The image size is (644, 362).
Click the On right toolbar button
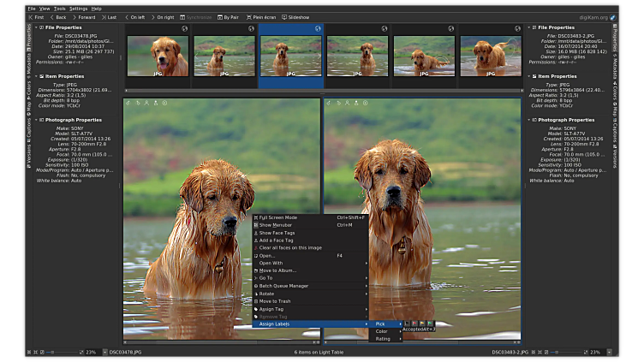[x=164, y=17]
